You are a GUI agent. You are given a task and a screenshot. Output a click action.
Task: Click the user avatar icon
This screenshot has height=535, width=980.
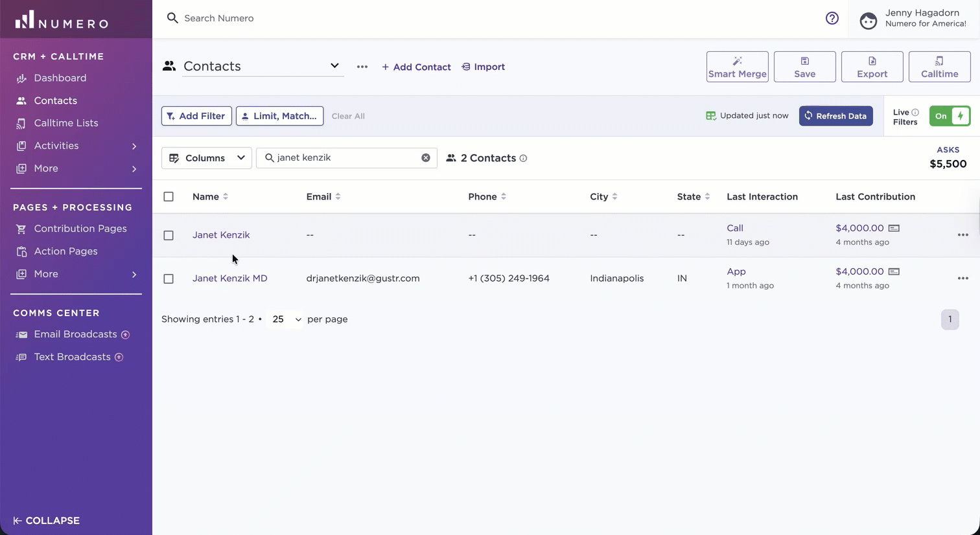869,21
